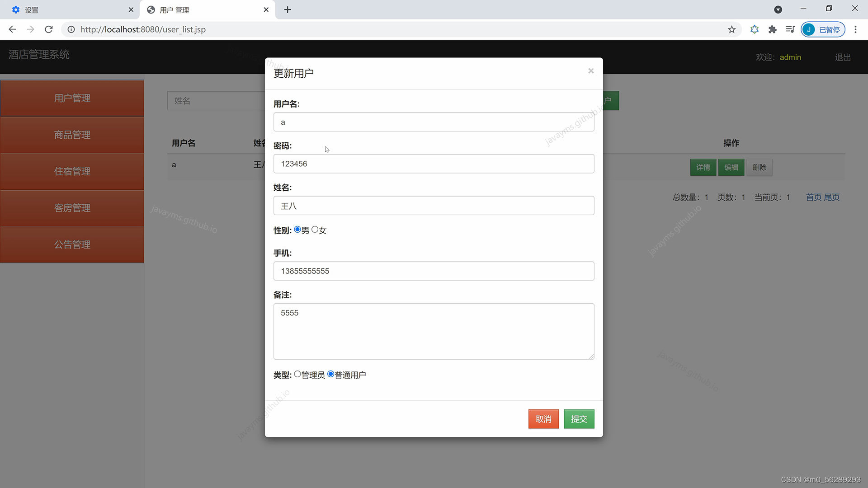The image size is (868, 488).
Task: Click the browser reload icon
Action: [x=49, y=29]
